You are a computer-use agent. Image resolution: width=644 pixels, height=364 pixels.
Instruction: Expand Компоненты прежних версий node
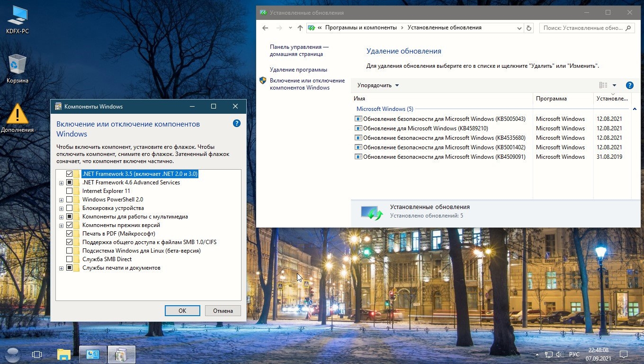pos(61,226)
